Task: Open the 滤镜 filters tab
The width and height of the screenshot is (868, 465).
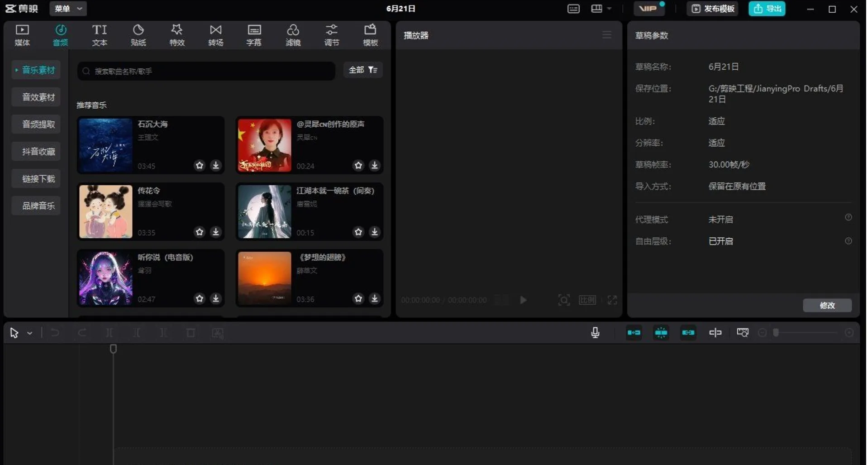Action: [x=293, y=35]
